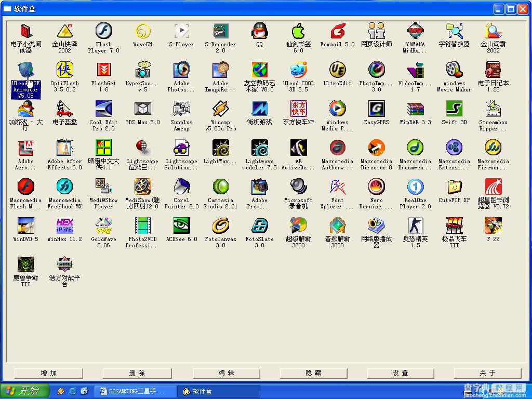
Task: Open YAMAHA MidRa... icon
Action: 415,31
